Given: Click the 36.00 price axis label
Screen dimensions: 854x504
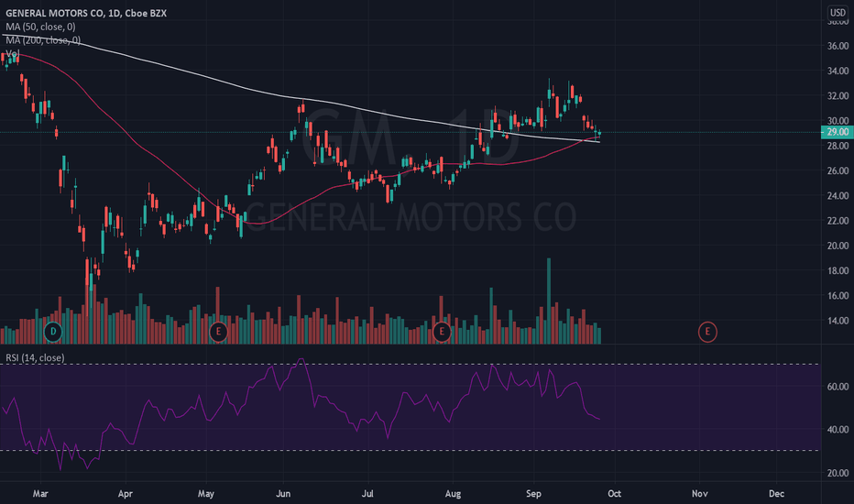Looking at the screenshot, I should (x=838, y=46).
